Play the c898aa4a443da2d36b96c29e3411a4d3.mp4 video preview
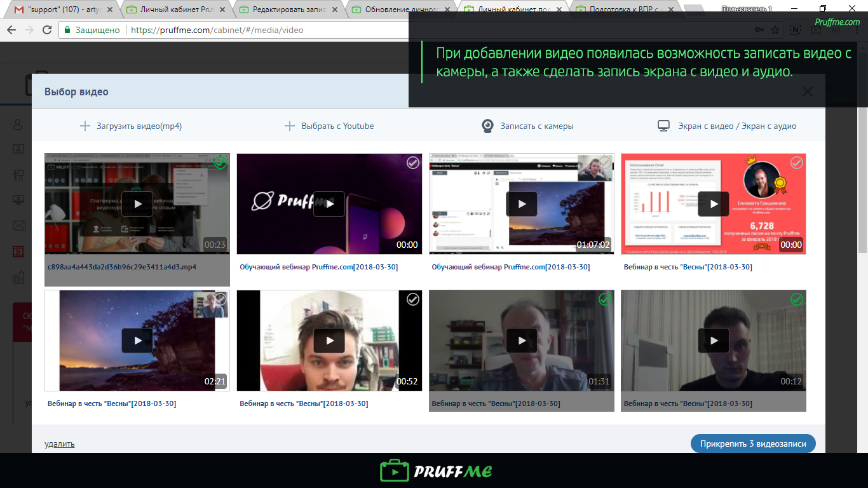This screenshot has height=488, width=868. click(137, 204)
